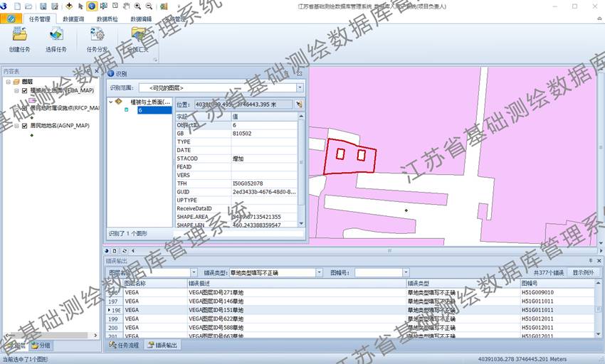
Task: Open the 识别范围 dropdown list
Action: pos(300,87)
